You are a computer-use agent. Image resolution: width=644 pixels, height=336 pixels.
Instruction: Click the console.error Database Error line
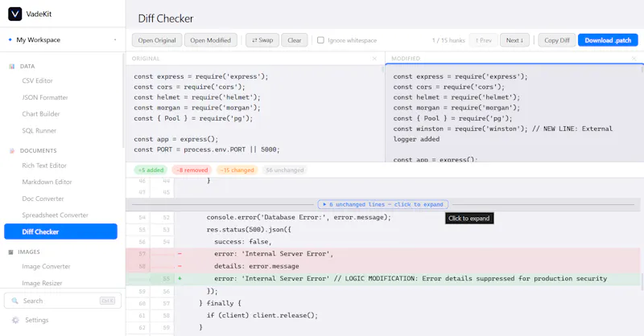(x=299, y=218)
